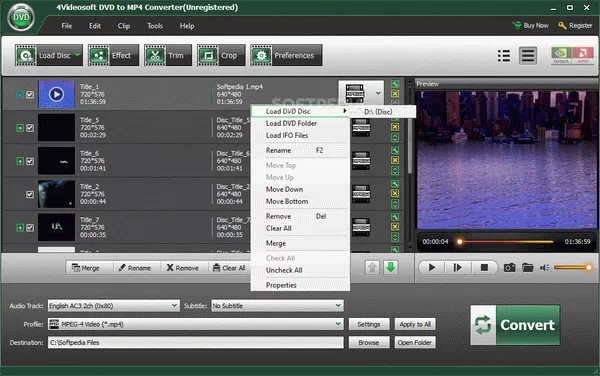Open Title_1 output format profile dropdown
The height and width of the screenshot is (376, 600).
378,93
